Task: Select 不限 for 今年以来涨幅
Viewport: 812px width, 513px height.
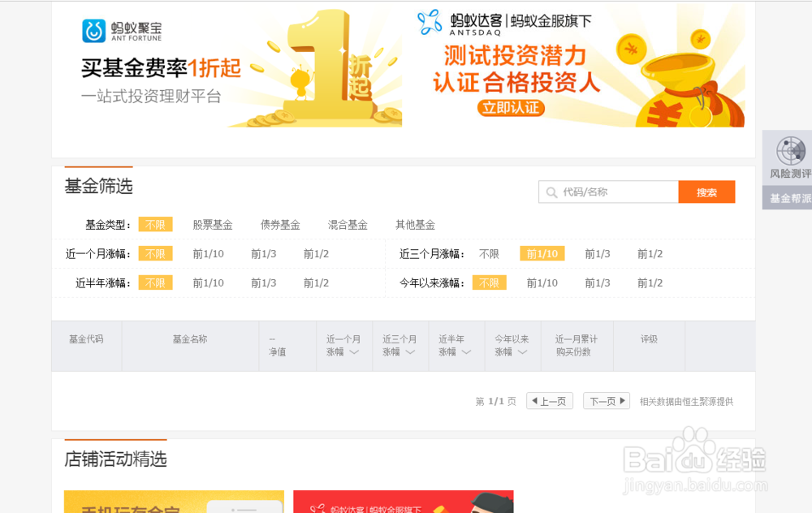Action: point(490,283)
